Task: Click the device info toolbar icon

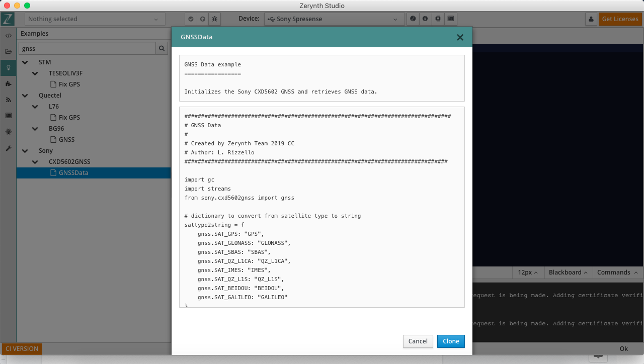Action: coord(425,19)
